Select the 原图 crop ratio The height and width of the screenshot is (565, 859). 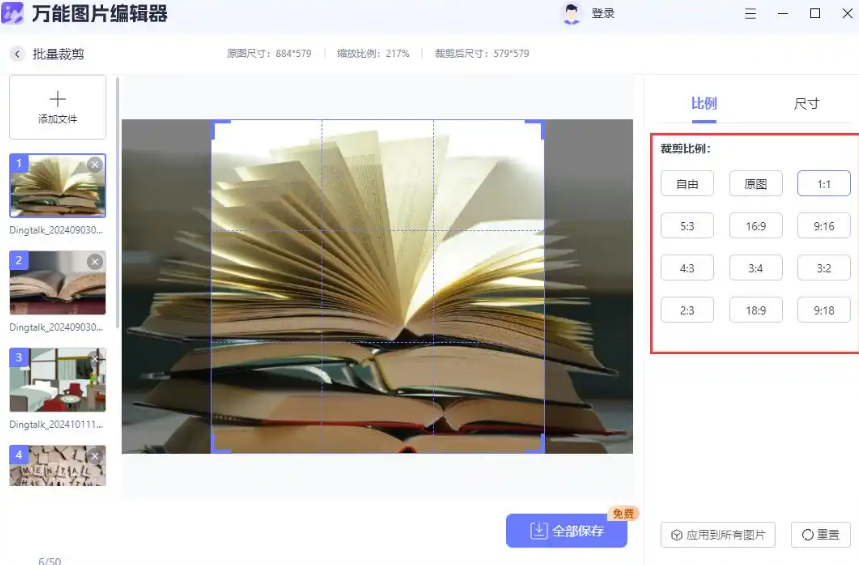[x=755, y=184]
